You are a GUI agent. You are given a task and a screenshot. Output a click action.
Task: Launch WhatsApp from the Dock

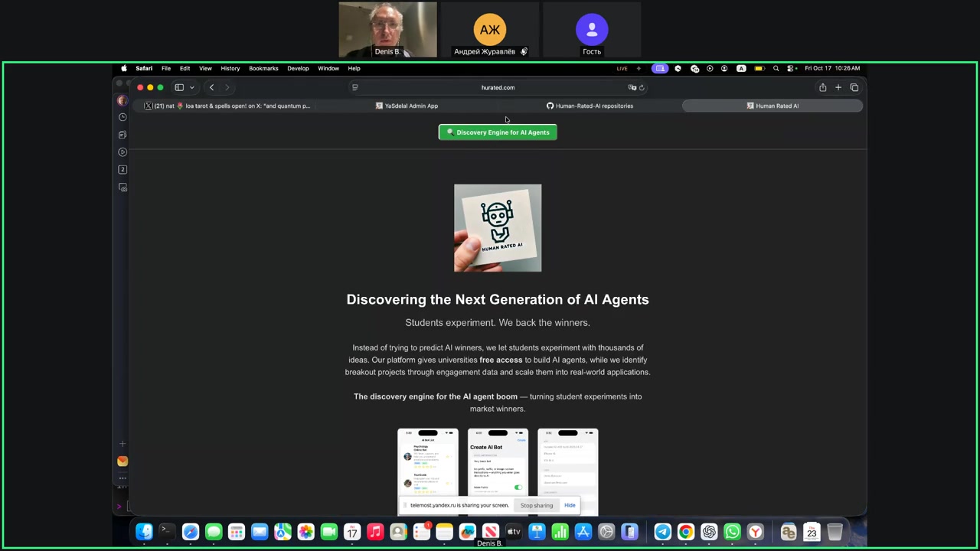click(732, 532)
